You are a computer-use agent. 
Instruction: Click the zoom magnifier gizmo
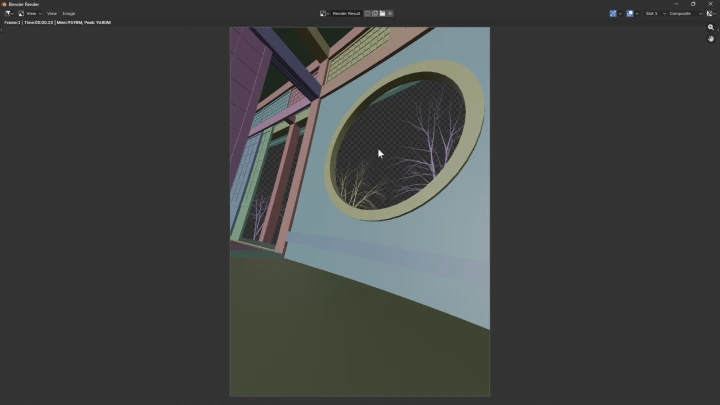[x=711, y=28]
